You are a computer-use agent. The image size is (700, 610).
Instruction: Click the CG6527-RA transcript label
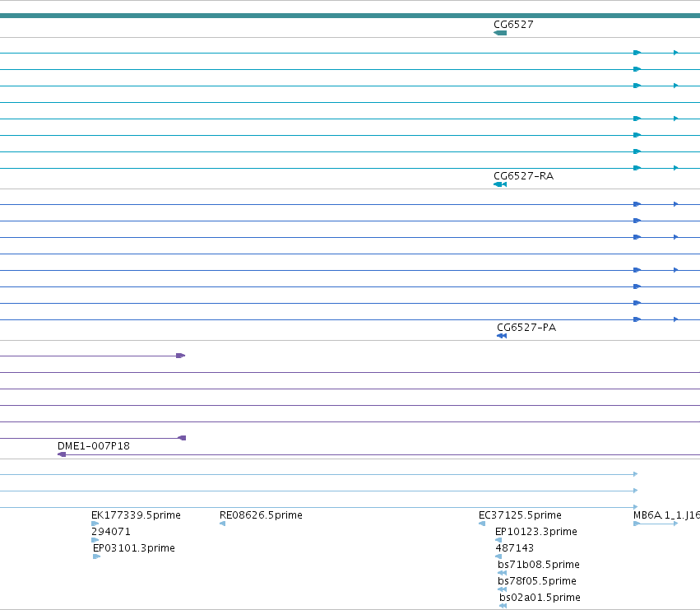[523, 175]
